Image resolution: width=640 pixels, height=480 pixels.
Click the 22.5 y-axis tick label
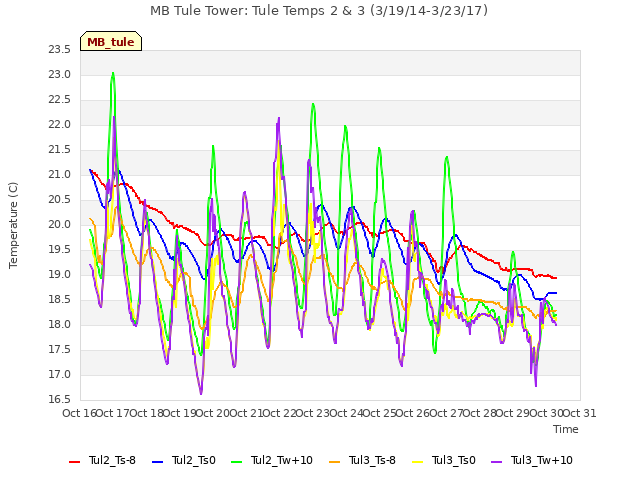tap(60, 100)
